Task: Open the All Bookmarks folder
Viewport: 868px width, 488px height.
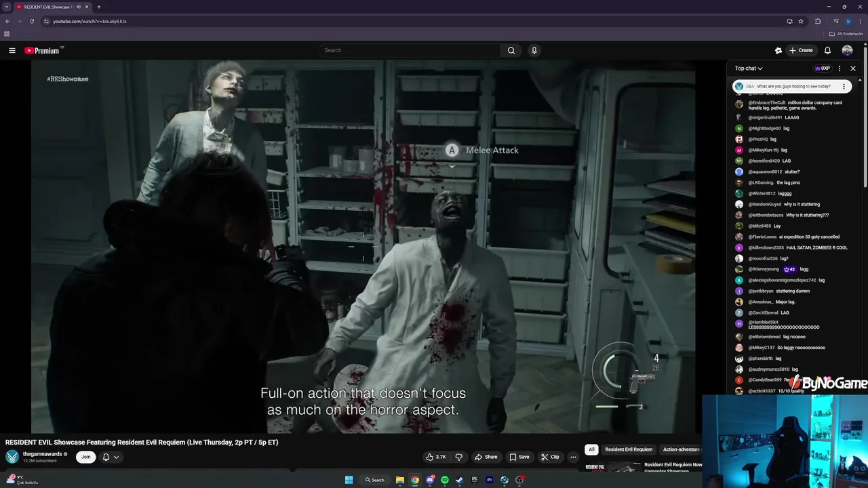Action: pyautogui.click(x=846, y=34)
